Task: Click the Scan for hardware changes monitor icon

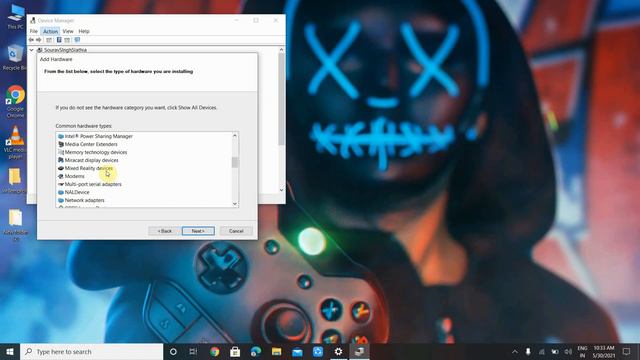Action: (77, 40)
